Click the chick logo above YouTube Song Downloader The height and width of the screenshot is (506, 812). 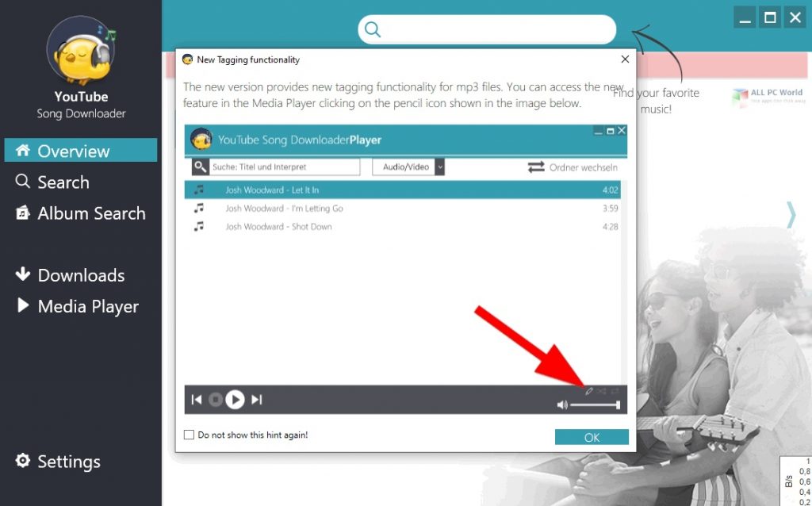(82, 50)
